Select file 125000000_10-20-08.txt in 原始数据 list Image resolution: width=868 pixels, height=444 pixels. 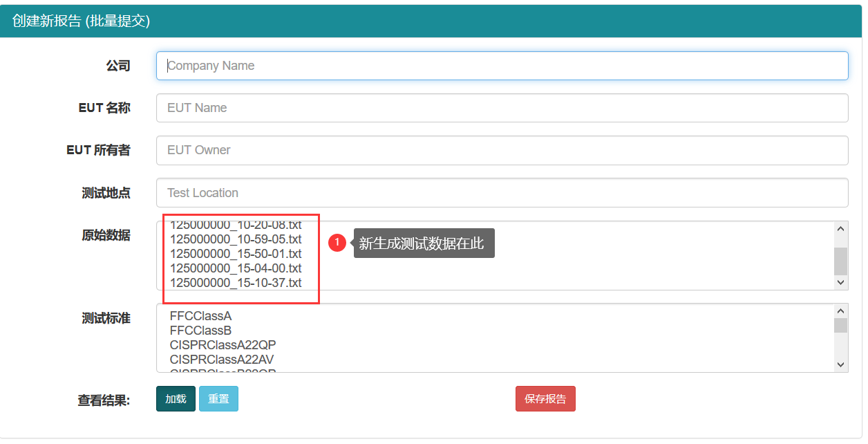click(235, 225)
